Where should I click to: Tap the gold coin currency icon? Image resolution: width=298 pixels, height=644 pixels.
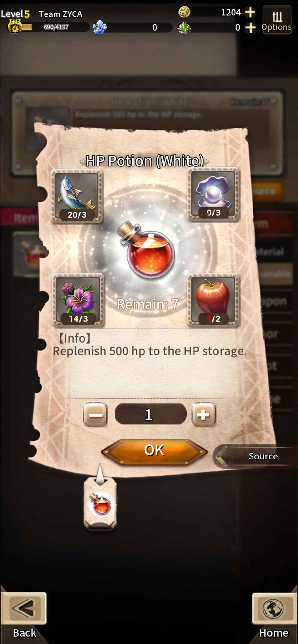184,12
